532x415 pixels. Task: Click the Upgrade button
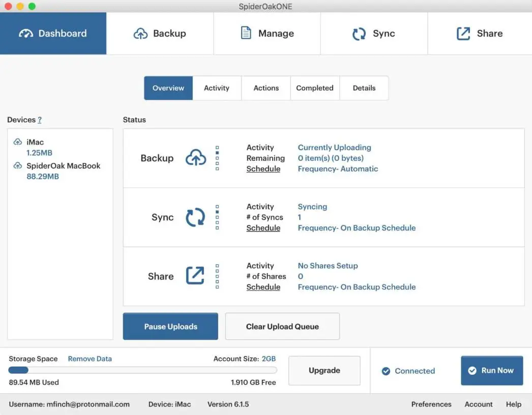coord(324,370)
